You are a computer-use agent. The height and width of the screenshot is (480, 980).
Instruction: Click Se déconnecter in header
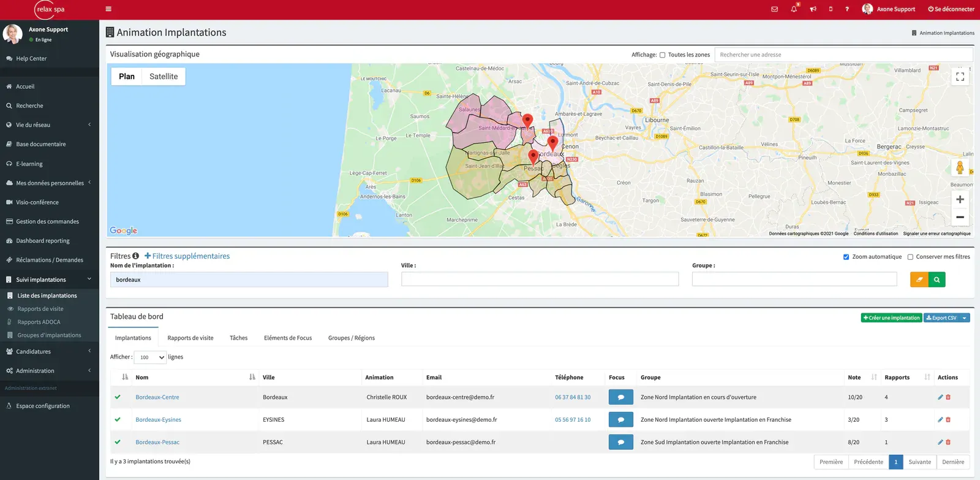click(951, 9)
